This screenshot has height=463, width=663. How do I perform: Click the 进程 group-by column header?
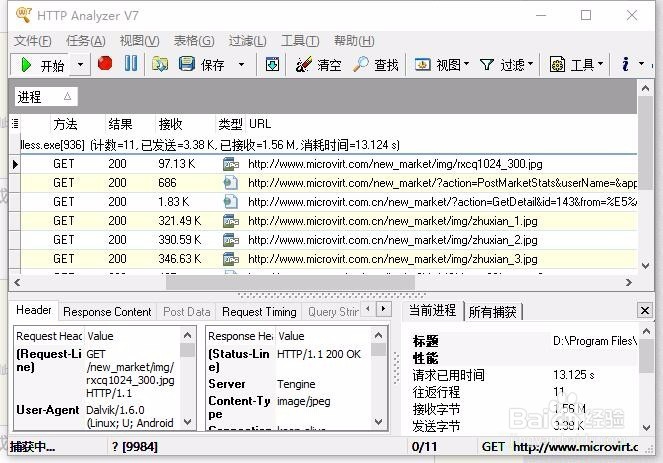(x=46, y=97)
